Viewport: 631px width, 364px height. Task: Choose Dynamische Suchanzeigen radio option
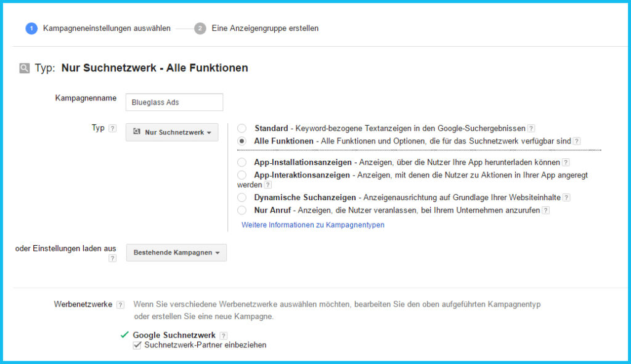(x=242, y=198)
